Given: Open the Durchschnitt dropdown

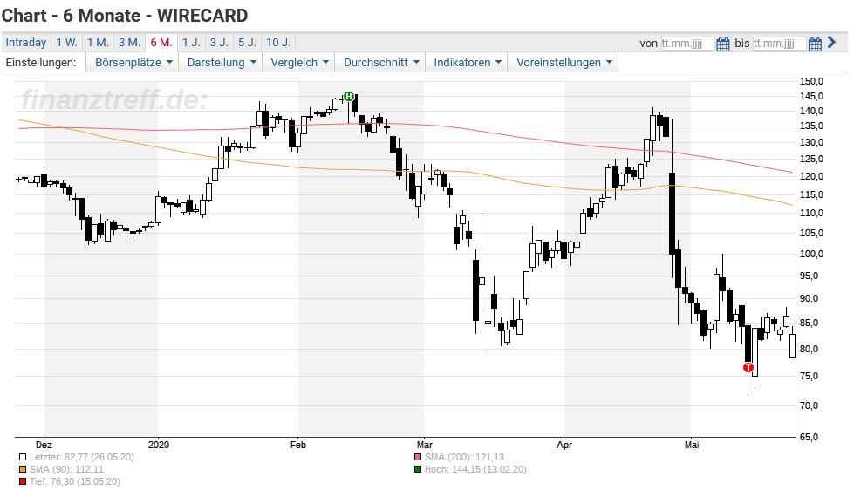Looking at the screenshot, I should pos(380,63).
